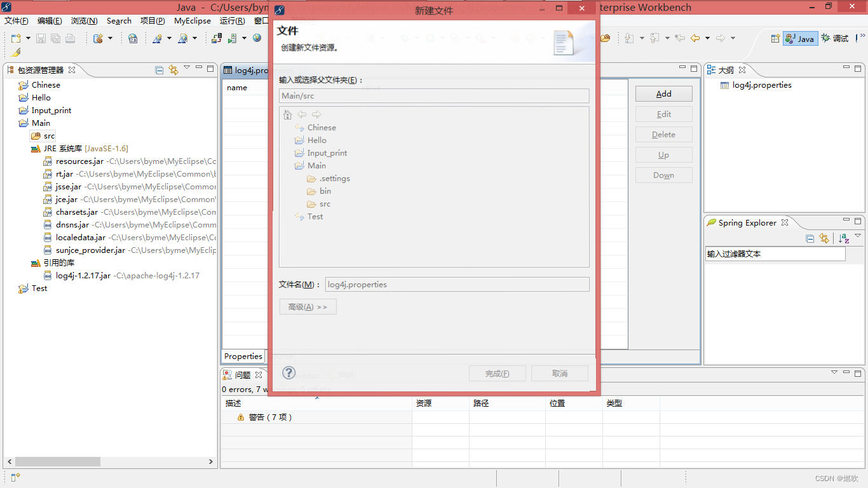Click the help question mark in dialog
The image size is (868, 488).
[288, 373]
